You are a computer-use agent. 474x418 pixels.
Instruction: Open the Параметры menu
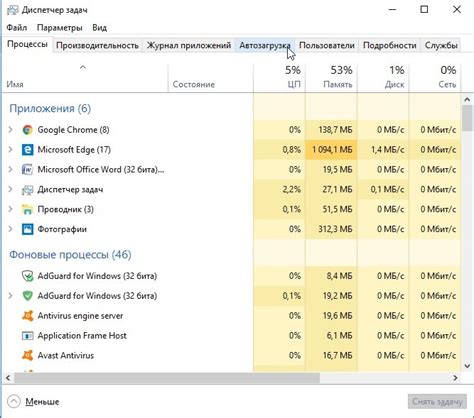tap(60, 28)
